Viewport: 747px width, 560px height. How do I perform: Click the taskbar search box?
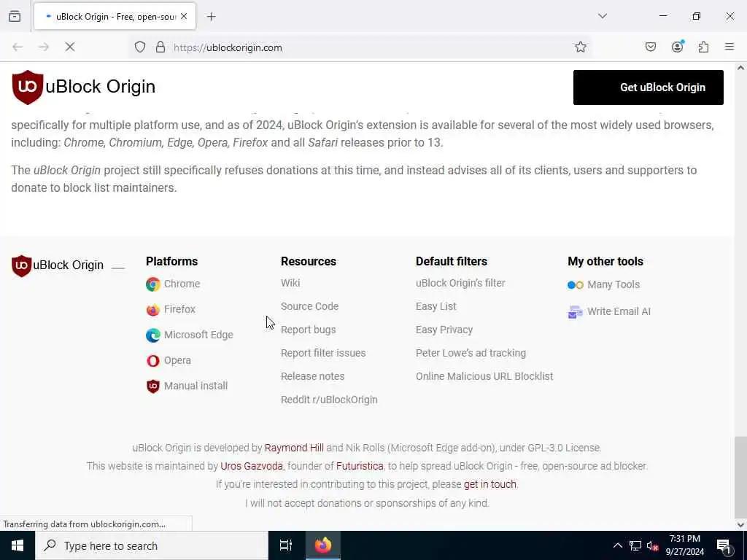tap(152, 545)
